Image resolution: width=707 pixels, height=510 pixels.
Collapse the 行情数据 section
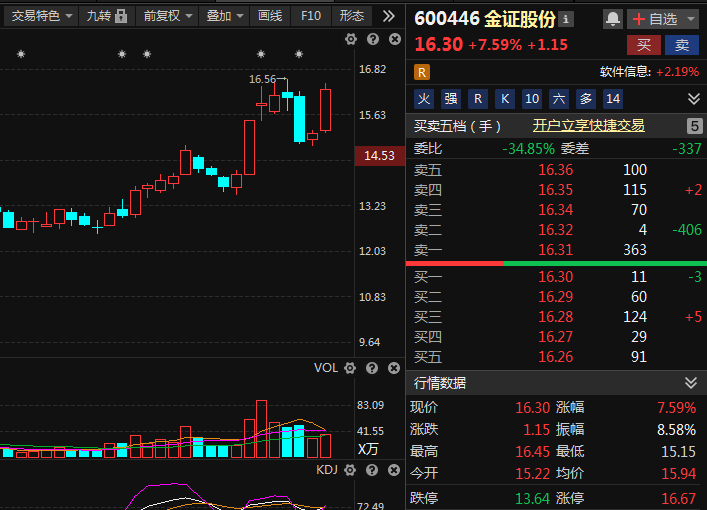[691, 383]
